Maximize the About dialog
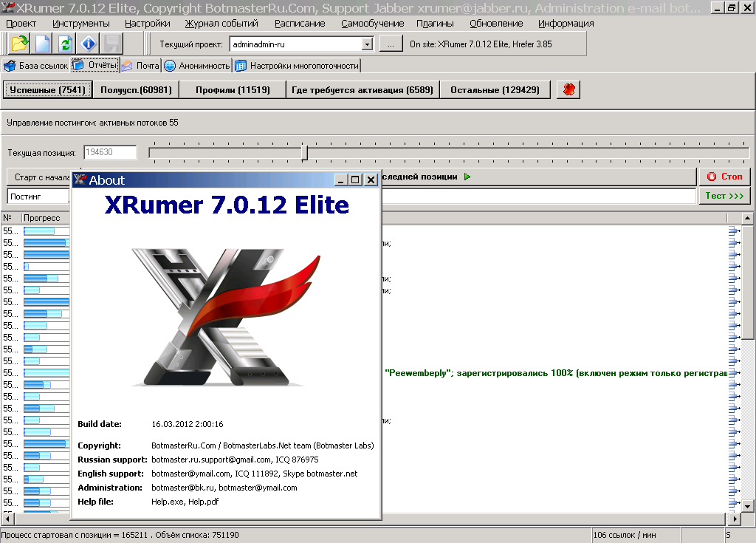The width and height of the screenshot is (756, 543). (x=355, y=180)
